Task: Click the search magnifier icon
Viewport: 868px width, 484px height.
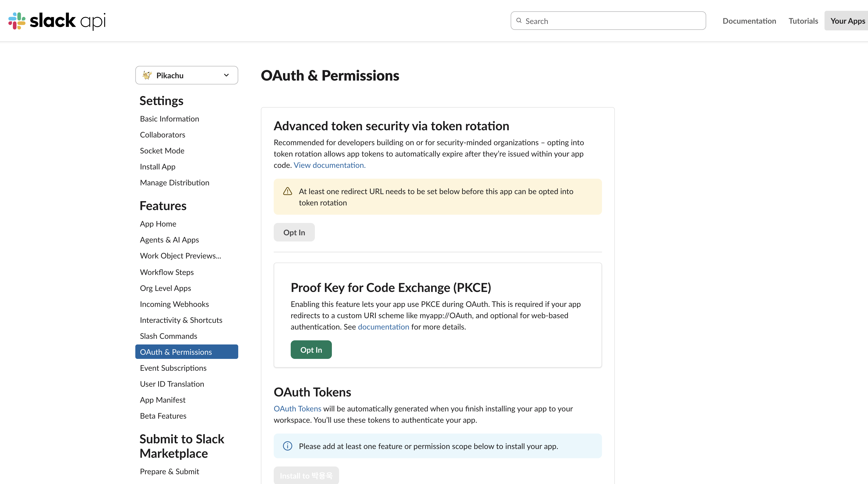Action: pos(519,21)
